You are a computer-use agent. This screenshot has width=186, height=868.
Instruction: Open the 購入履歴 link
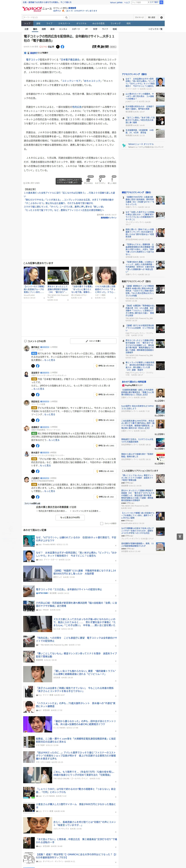(x=152, y=18)
